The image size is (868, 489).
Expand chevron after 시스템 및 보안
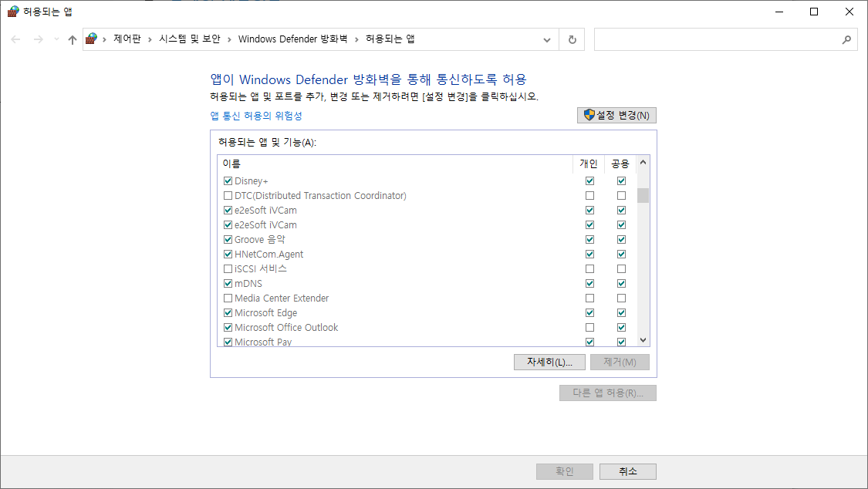(x=229, y=39)
